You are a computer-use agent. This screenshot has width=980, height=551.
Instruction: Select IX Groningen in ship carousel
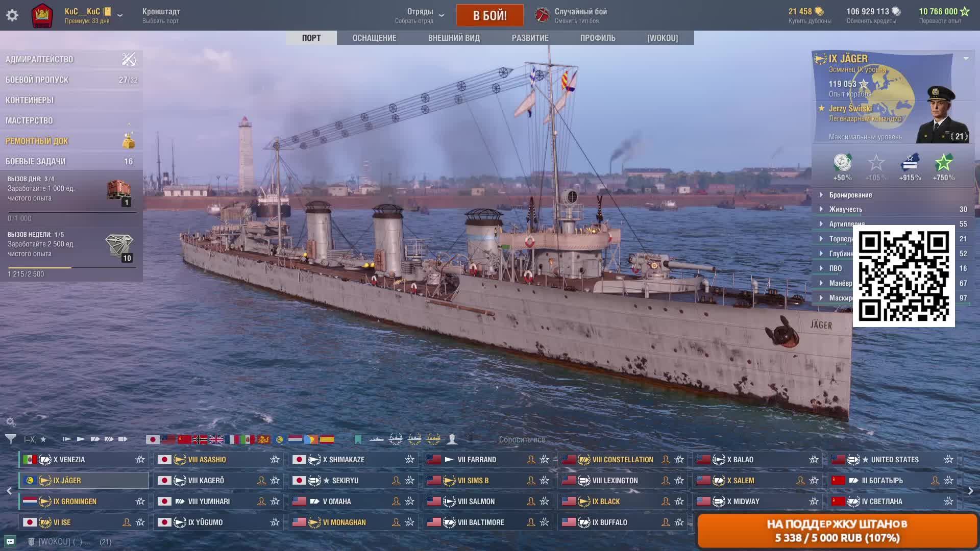pos(75,502)
